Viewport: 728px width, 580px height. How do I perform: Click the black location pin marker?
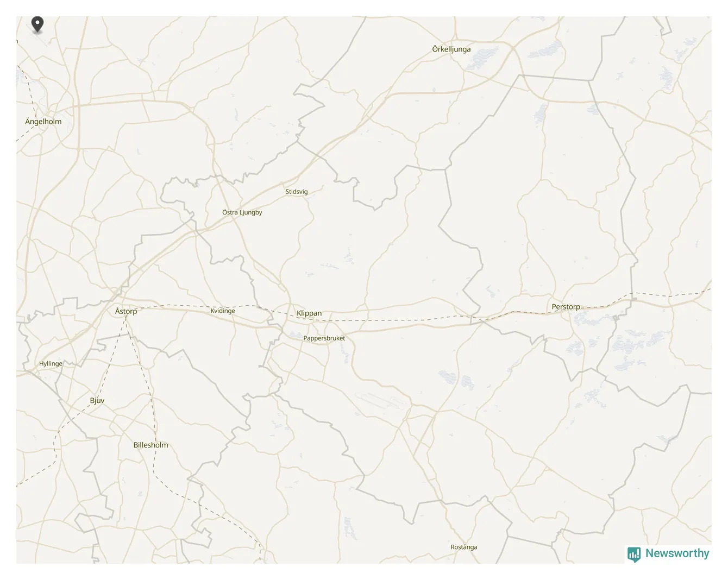tap(37, 24)
